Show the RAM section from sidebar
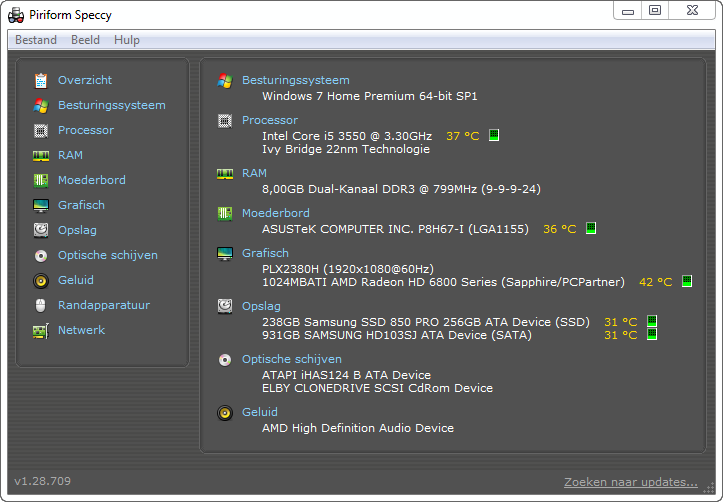Viewport: 723px width, 502px height. coord(71,155)
